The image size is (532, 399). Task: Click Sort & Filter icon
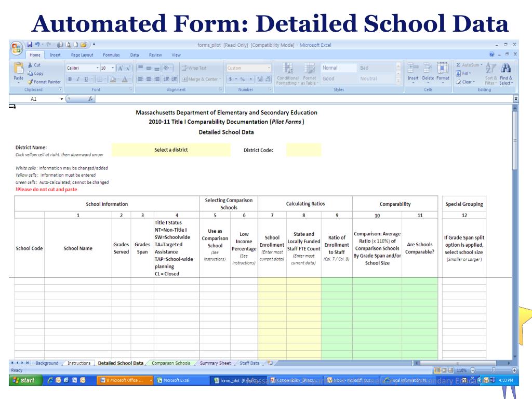490,69
